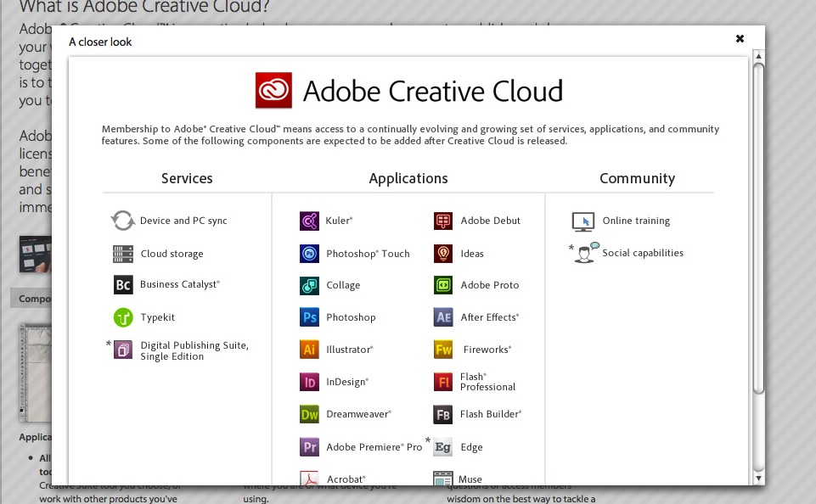The width and height of the screenshot is (816, 504).
Task: Click the Flash Professional icon
Action: pyautogui.click(x=442, y=381)
